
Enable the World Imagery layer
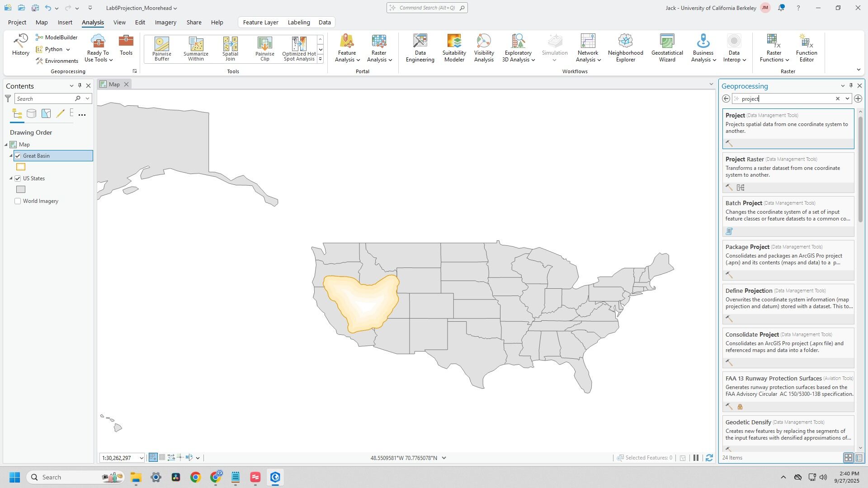(18, 201)
